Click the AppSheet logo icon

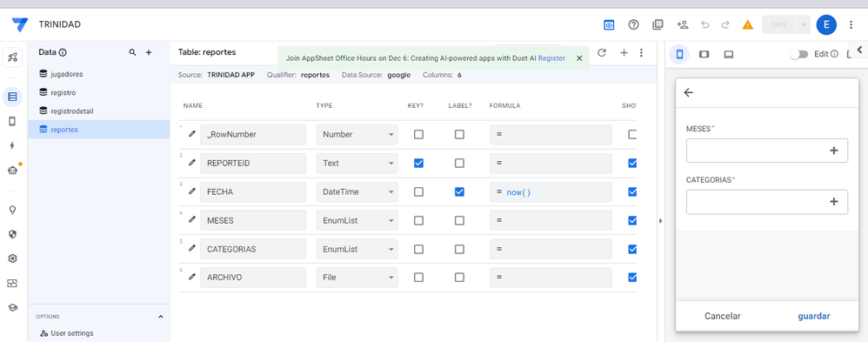coord(19,25)
